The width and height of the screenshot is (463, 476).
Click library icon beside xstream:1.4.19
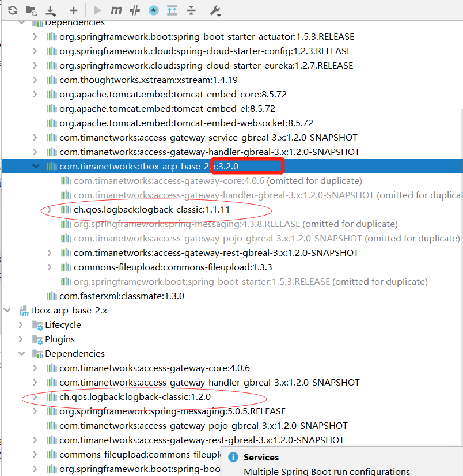[x=52, y=80]
